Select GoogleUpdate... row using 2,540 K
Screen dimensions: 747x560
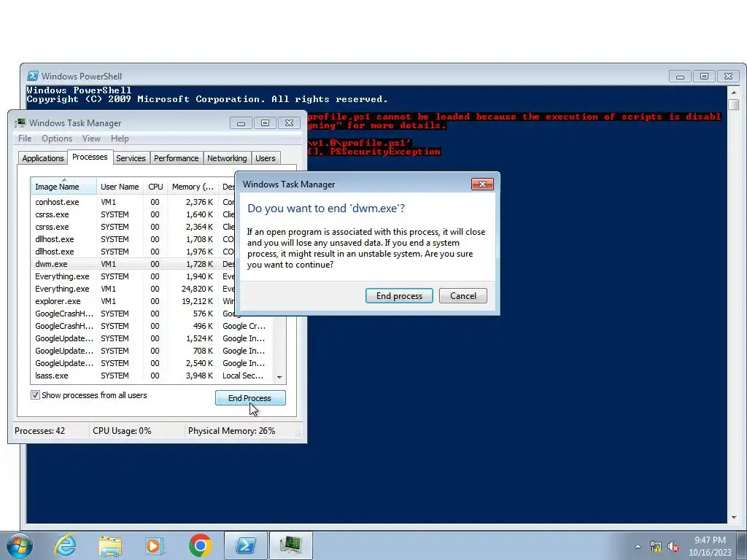152,363
